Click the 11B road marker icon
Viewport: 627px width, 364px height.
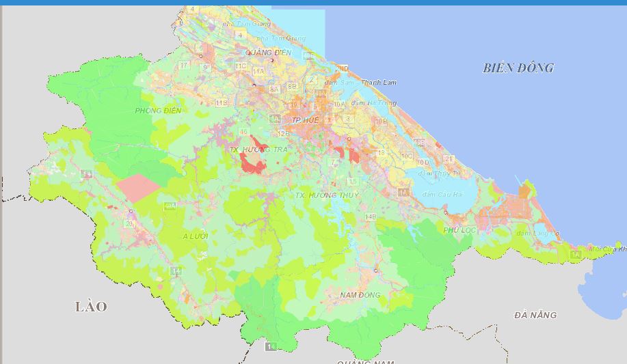[x=222, y=103]
